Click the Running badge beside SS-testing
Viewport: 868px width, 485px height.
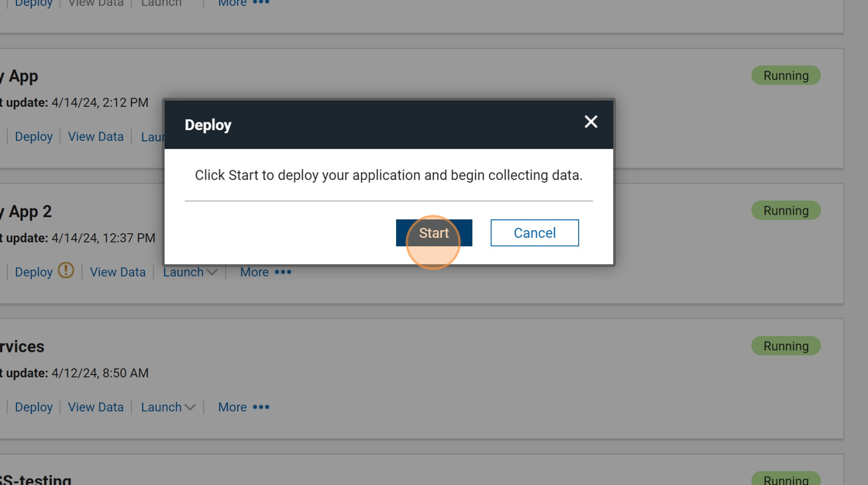pos(785,479)
